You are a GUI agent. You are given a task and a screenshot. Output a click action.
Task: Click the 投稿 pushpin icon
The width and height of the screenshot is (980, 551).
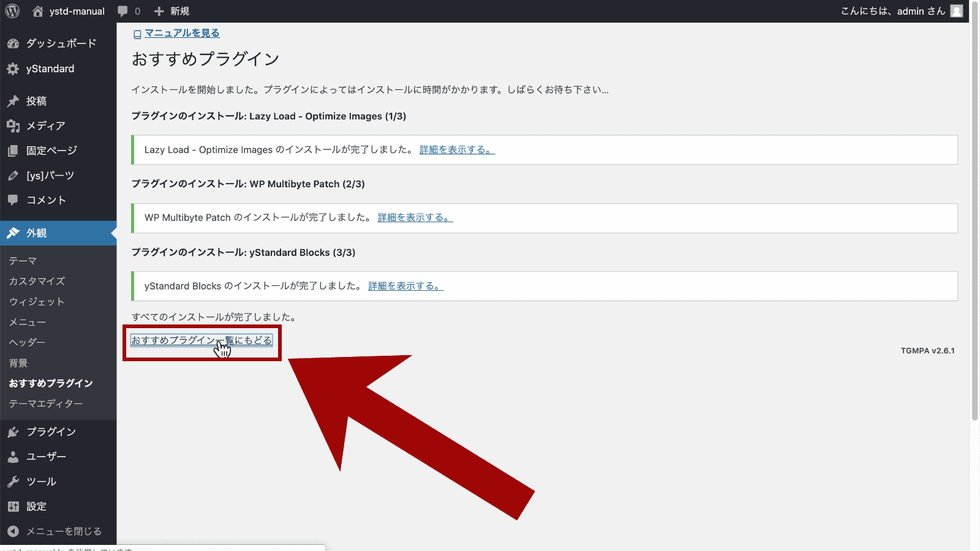(x=13, y=101)
